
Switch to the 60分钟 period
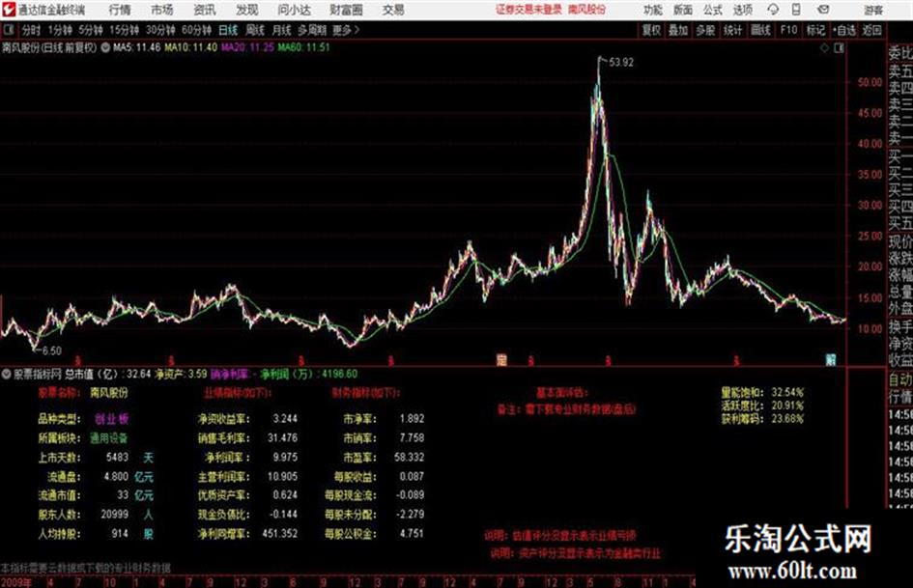(197, 30)
